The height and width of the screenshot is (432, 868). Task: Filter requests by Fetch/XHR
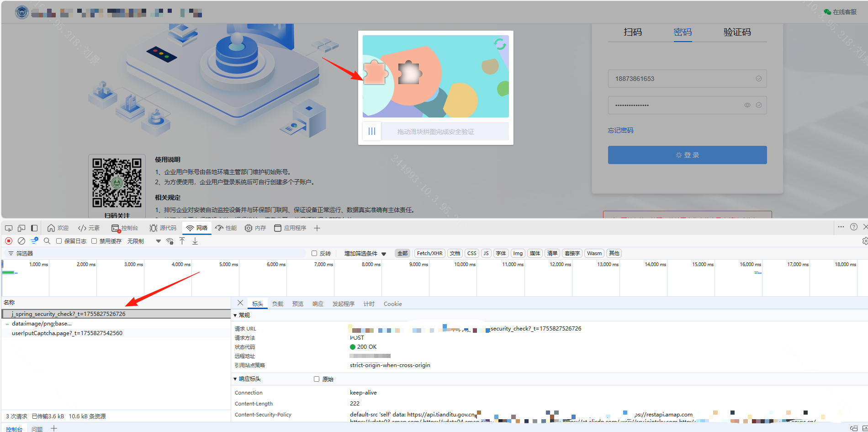(429, 253)
